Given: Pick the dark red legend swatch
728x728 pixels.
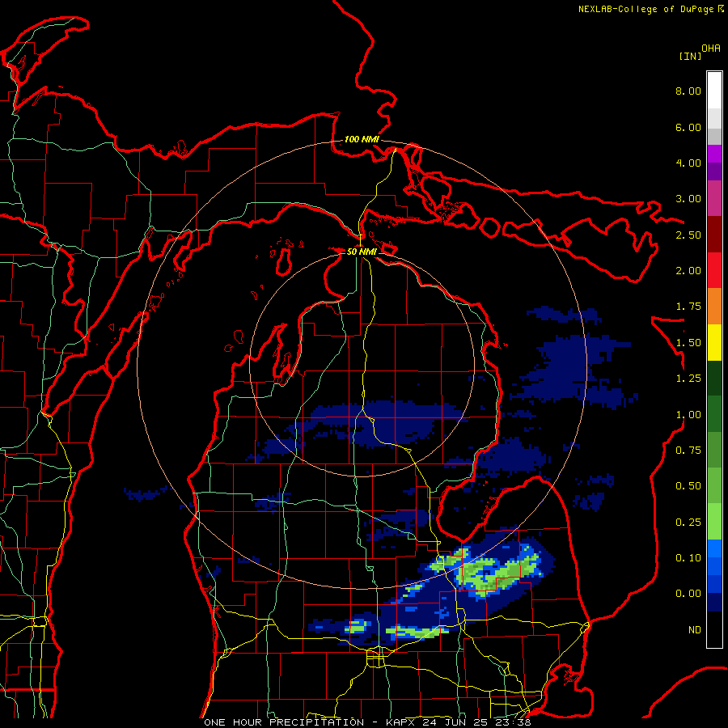Looking at the screenshot, I should (x=714, y=235).
